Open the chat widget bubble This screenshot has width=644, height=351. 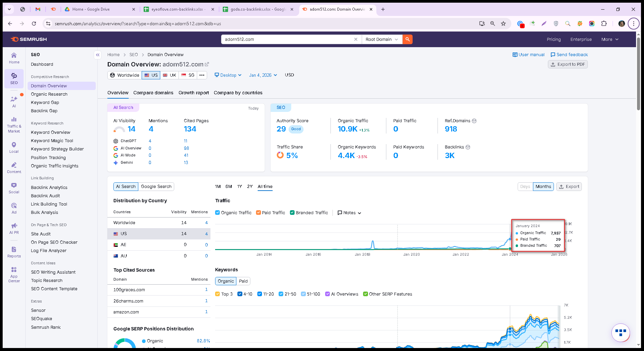coord(621,332)
